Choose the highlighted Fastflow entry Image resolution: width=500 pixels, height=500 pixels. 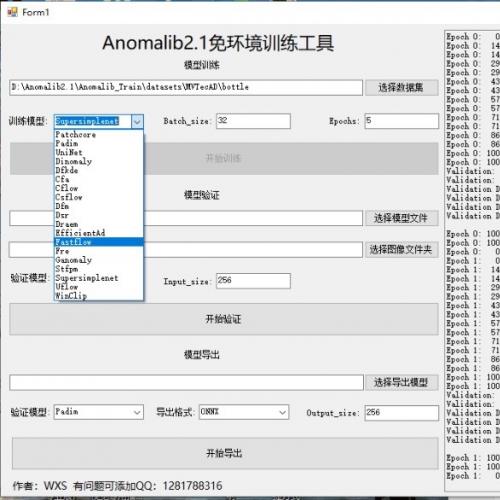pos(99,242)
